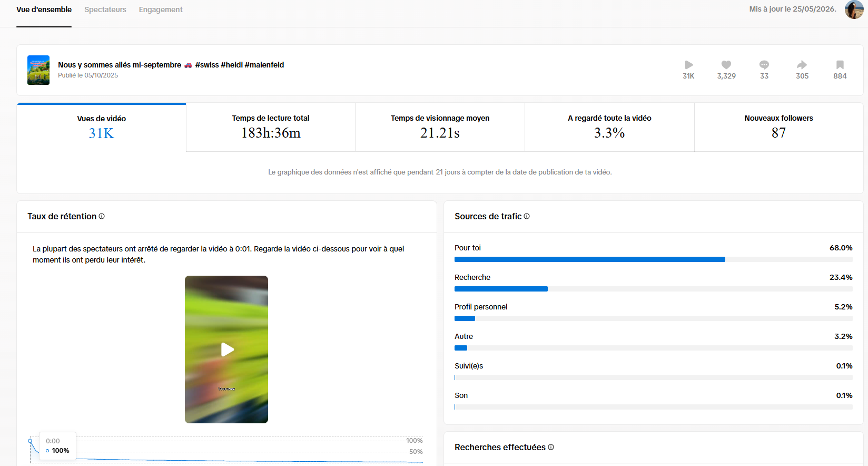Click the share arrow icon
The image size is (868, 466).
[x=802, y=65]
